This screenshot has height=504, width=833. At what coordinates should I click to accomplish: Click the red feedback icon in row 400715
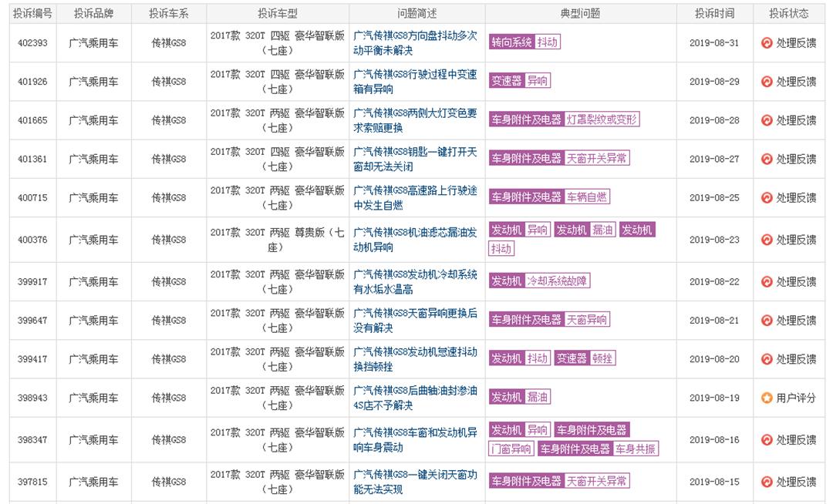tap(767, 197)
